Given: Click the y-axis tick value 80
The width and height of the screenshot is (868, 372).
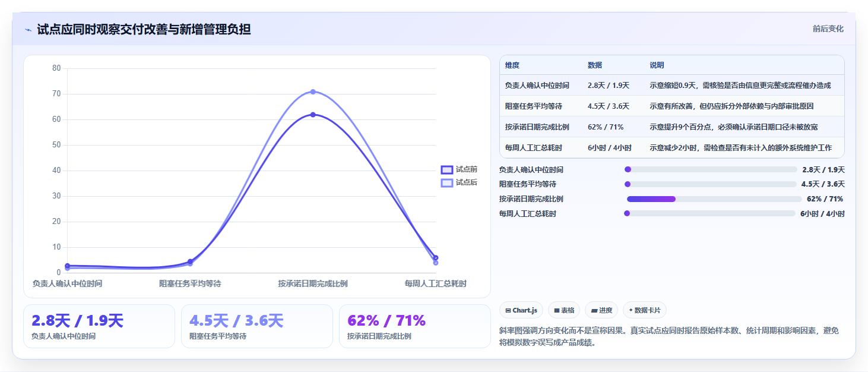Looking at the screenshot, I should 56,68.
